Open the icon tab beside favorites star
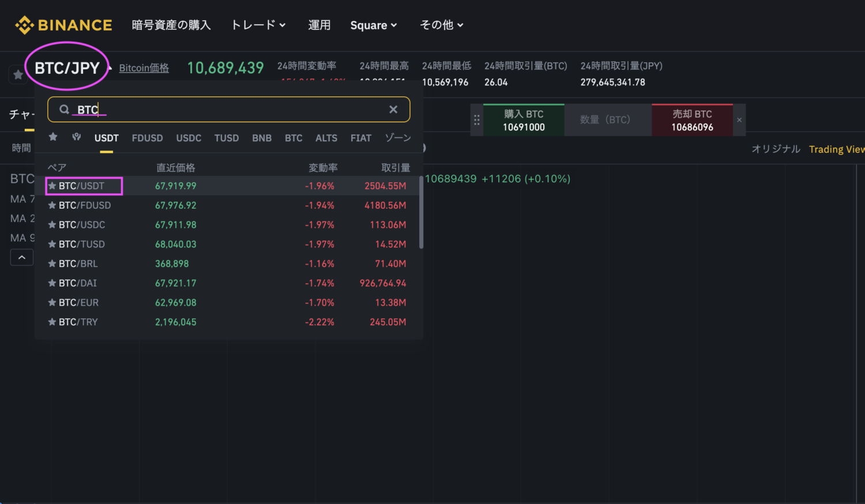This screenshot has height=504, width=865. (76, 137)
